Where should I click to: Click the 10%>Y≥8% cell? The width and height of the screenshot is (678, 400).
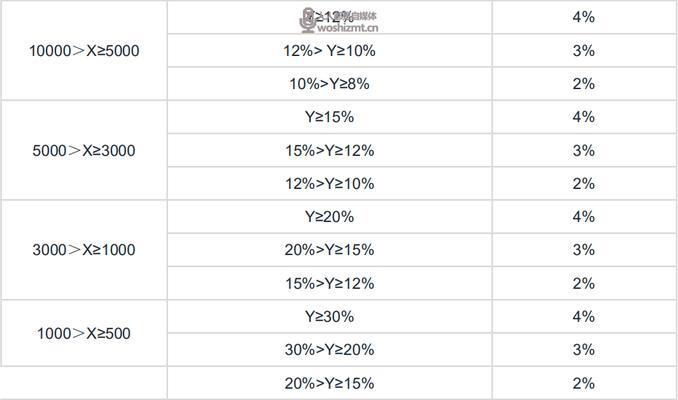(329, 84)
